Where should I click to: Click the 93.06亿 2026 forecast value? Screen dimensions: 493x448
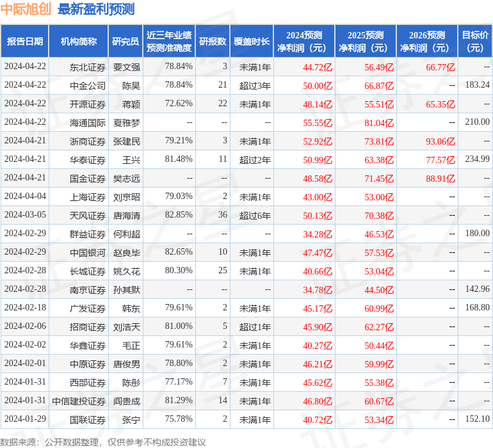click(440, 141)
